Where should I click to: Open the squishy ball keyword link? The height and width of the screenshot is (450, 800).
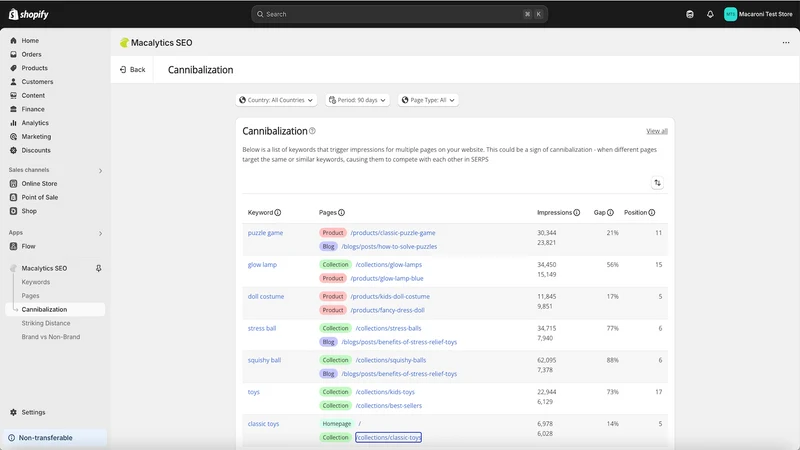click(x=264, y=360)
